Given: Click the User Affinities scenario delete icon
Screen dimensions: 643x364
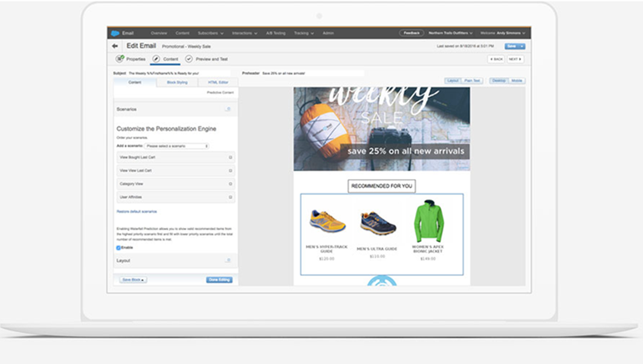Looking at the screenshot, I should tap(229, 196).
